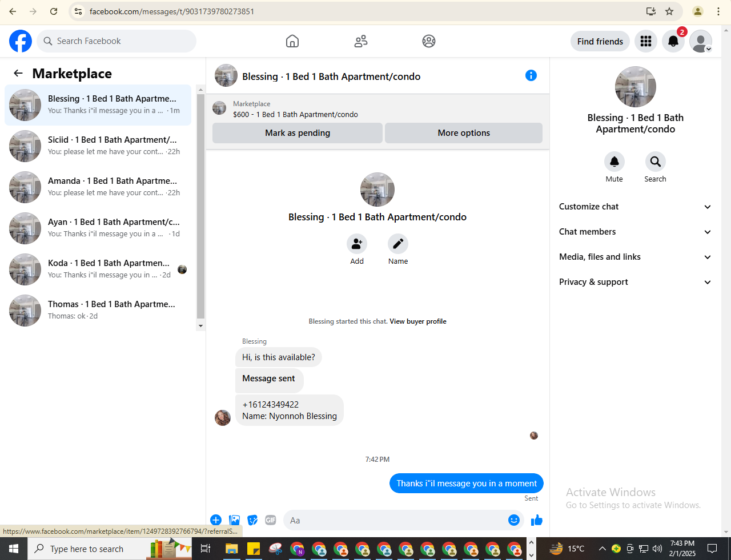This screenshot has width=731, height=560.
Task: Focus the Search Facebook box
Action: [117, 41]
